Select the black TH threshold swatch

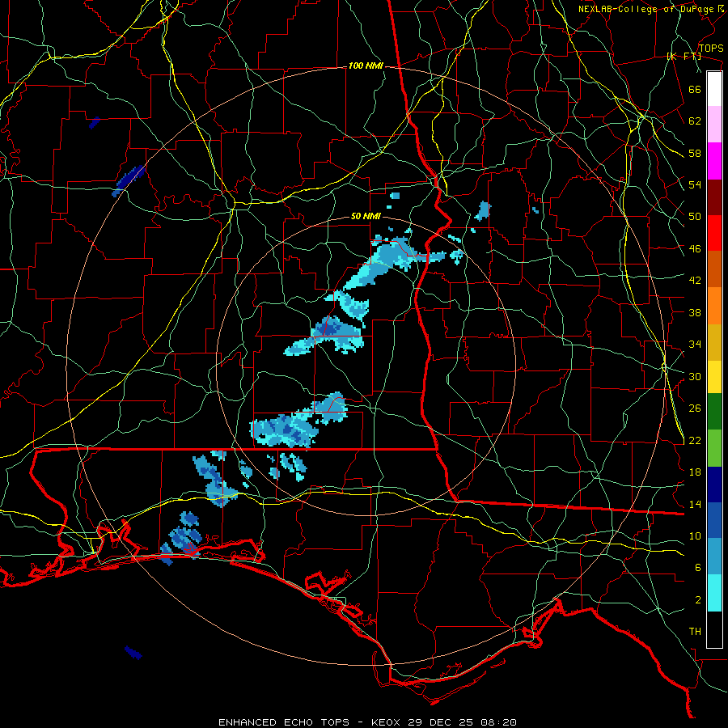(714, 629)
